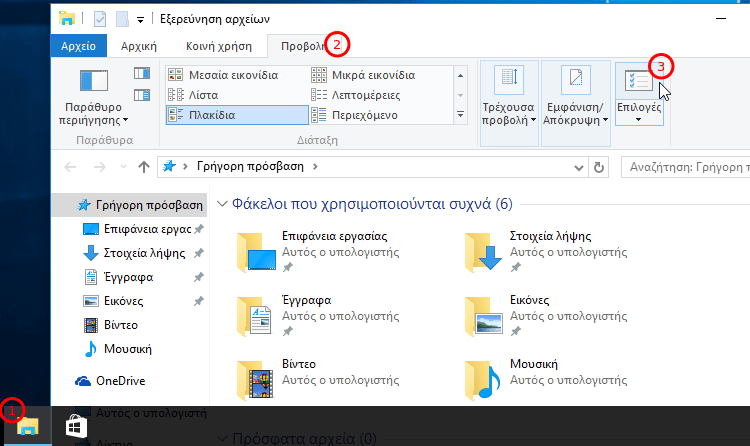The image size is (750, 446).
Task: Switch to the Αρχική ribbon tab
Action: point(139,46)
